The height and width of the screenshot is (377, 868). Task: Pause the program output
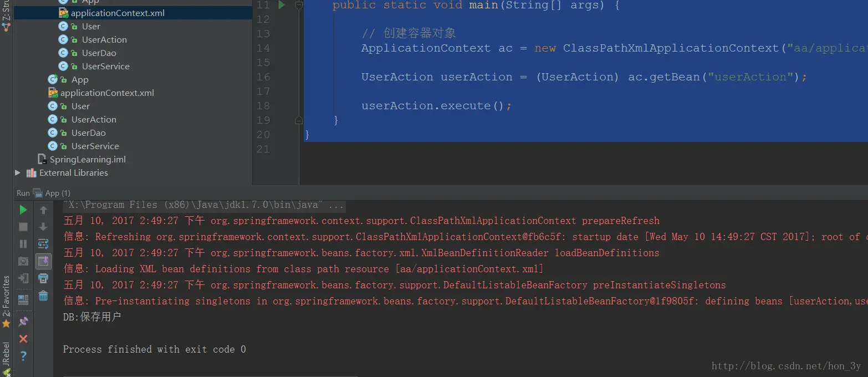(23, 244)
